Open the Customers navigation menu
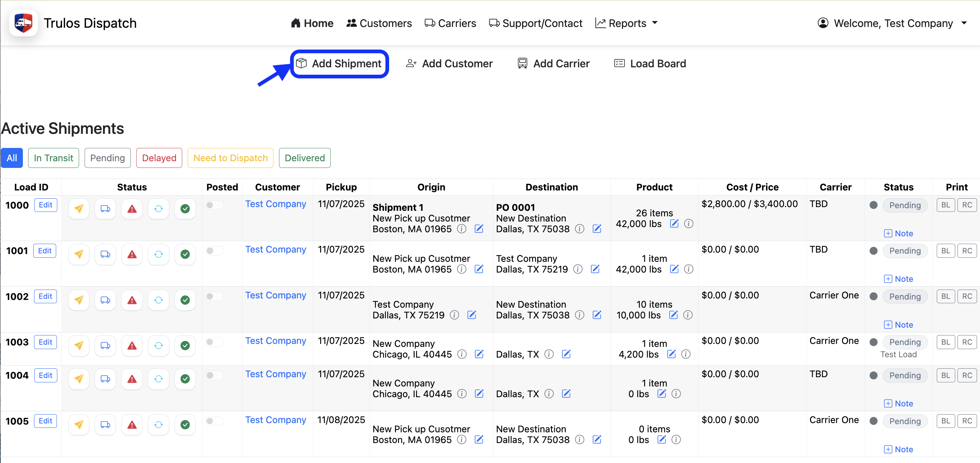Image resolution: width=980 pixels, height=463 pixels. click(x=379, y=23)
